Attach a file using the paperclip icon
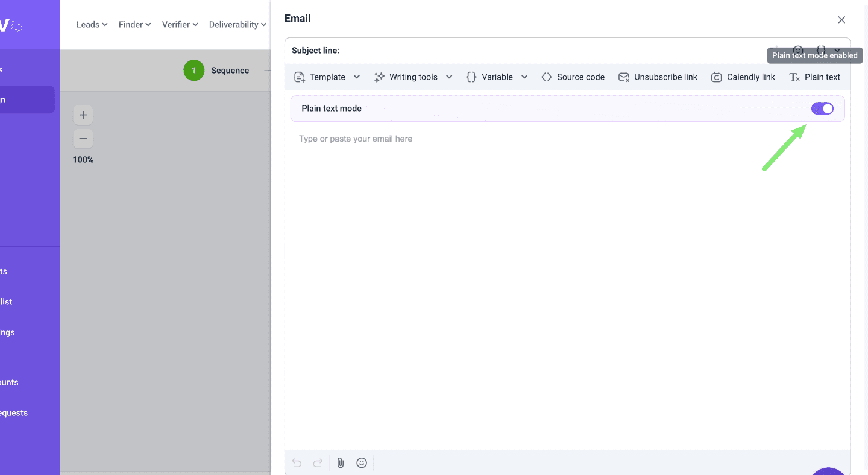The height and width of the screenshot is (475, 868). (340, 462)
